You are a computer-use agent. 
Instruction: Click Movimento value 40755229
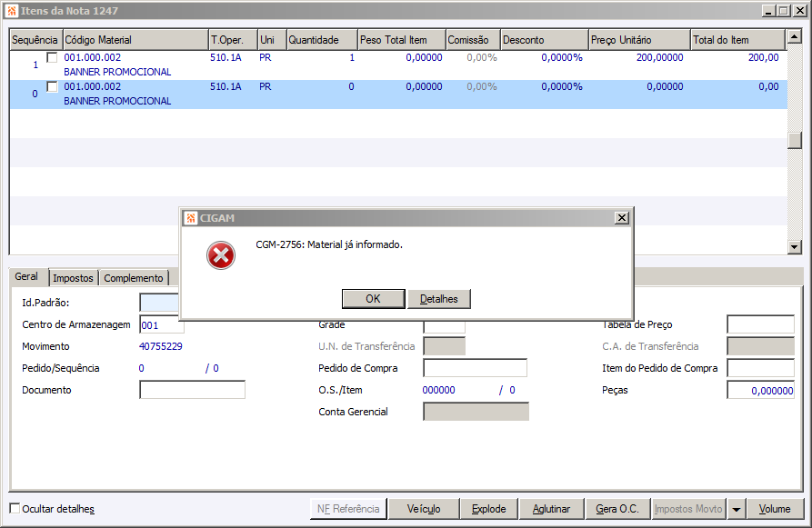[161, 346]
